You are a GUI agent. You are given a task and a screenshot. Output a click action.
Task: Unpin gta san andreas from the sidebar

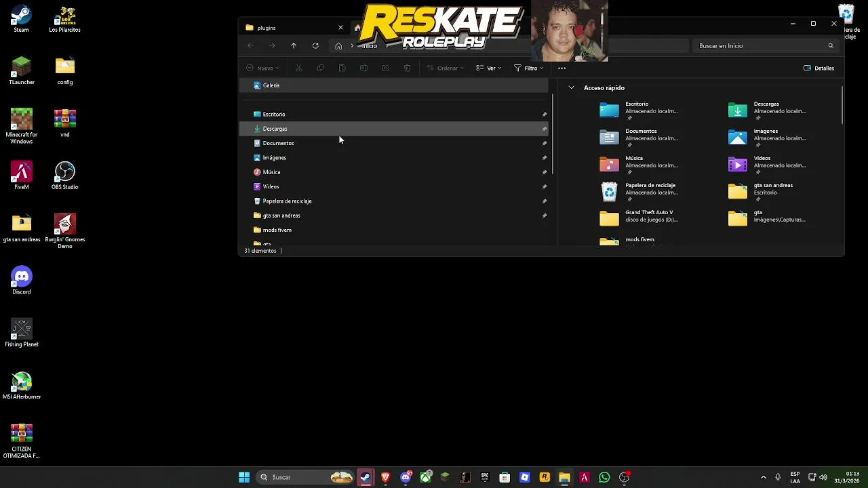tap(545, 216)
